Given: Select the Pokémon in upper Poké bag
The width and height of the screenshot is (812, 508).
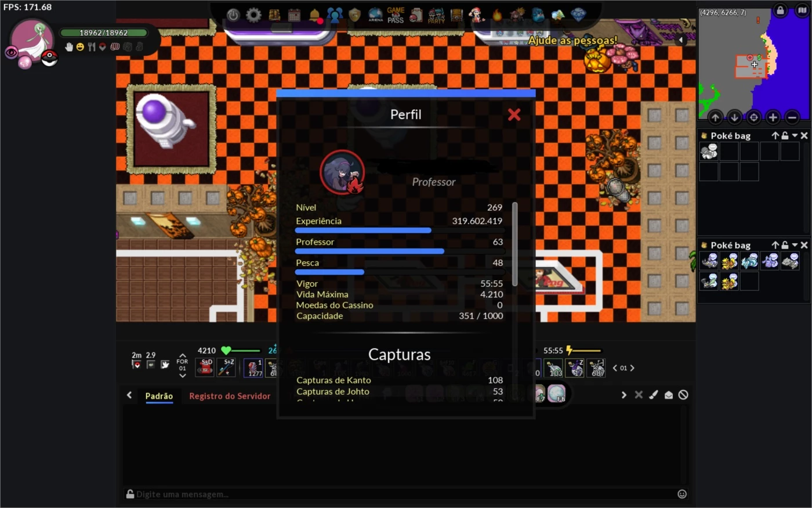Looking at the screenshot, I should coord(709,152).
